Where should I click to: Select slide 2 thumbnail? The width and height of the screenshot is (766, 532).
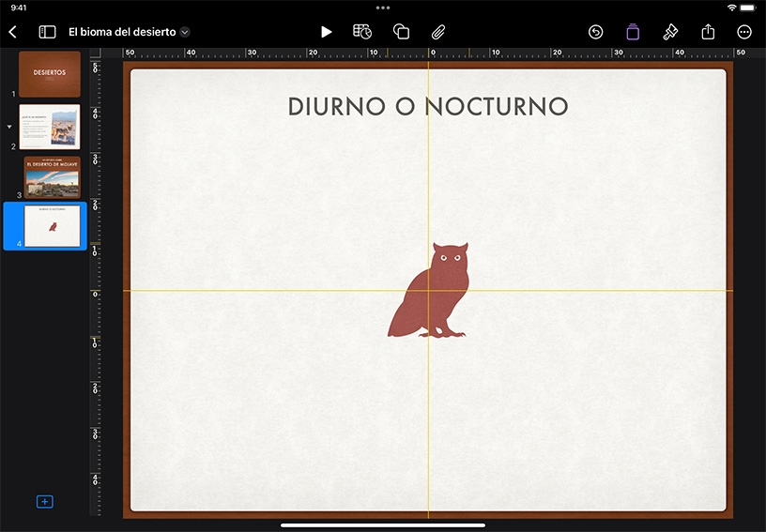(x=50, y=127)
